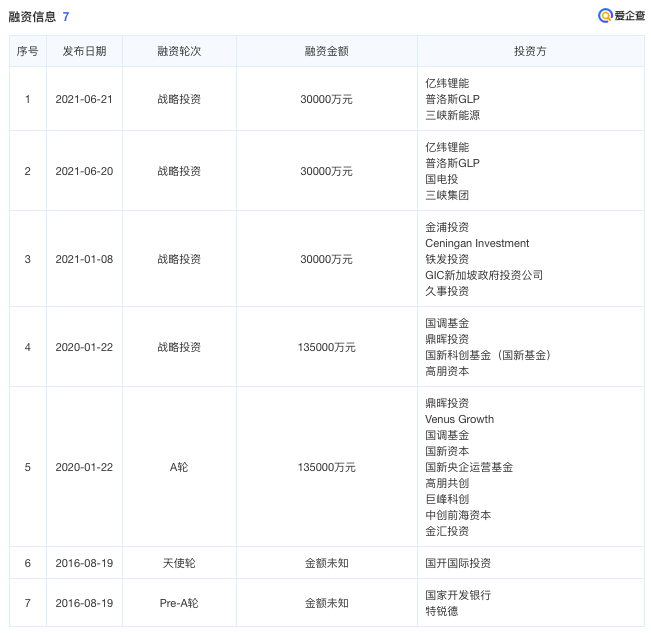
Task: Click 普洛斯GLP in the 2021-06-20 row
Action: (452, 163)
